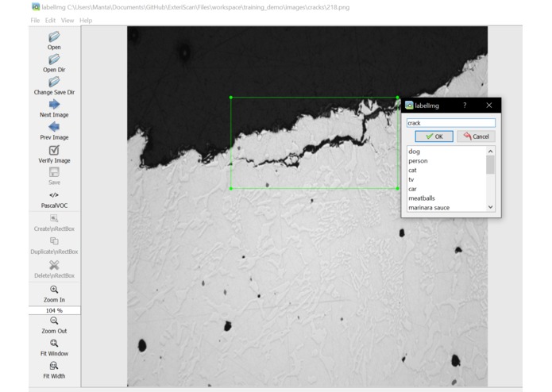This screenshot has width=552, height=392.
Task: Click the Open file icon
Action: click(x=54, y=37)
